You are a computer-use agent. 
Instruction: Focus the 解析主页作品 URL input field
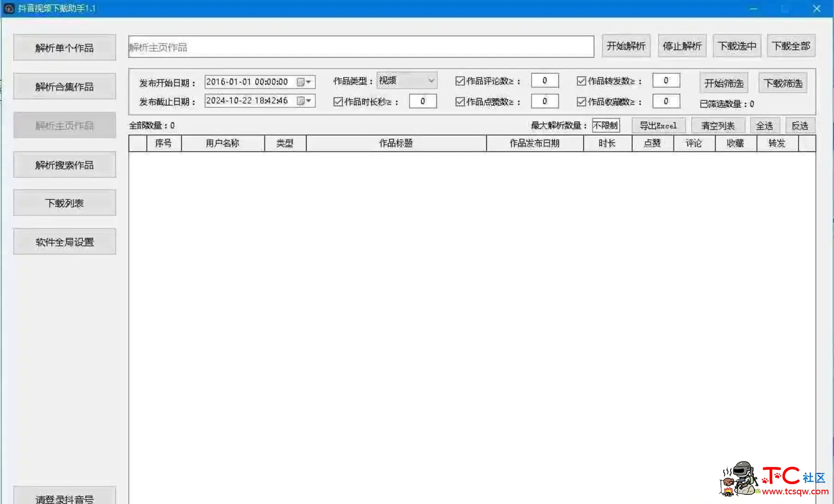coord(361,47)
